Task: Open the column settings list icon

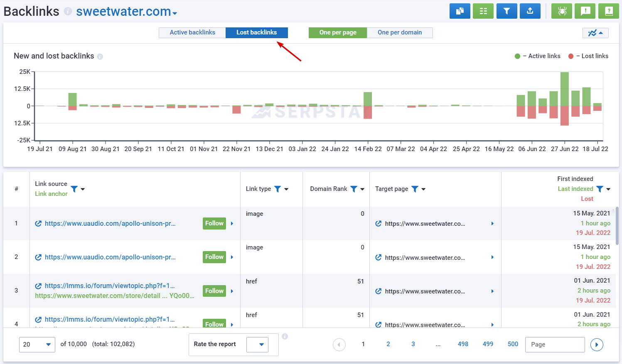Action: (x=483, y=11)
